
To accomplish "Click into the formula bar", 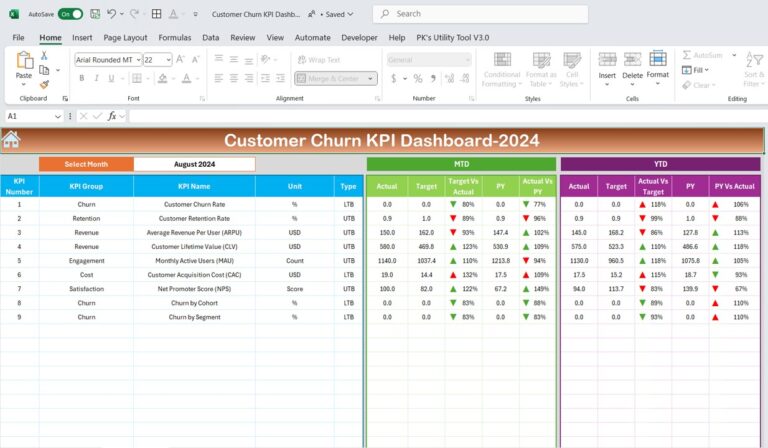I will 448,116.
